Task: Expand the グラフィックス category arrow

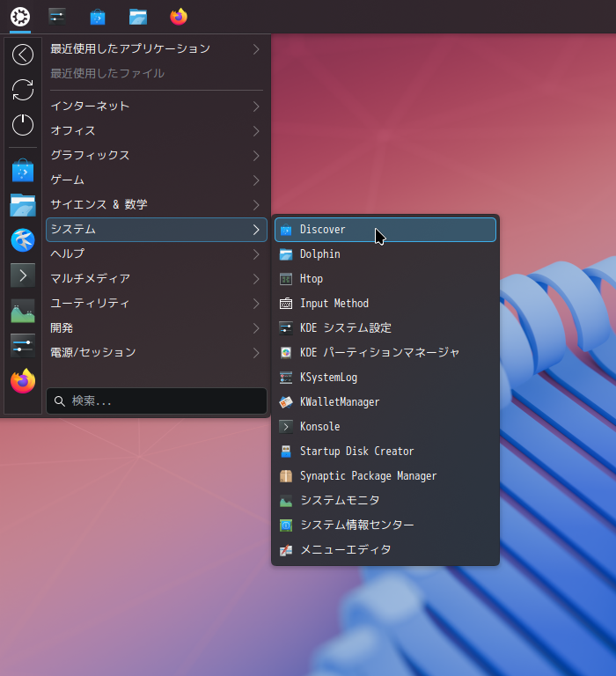Action: tap(256, 156)
